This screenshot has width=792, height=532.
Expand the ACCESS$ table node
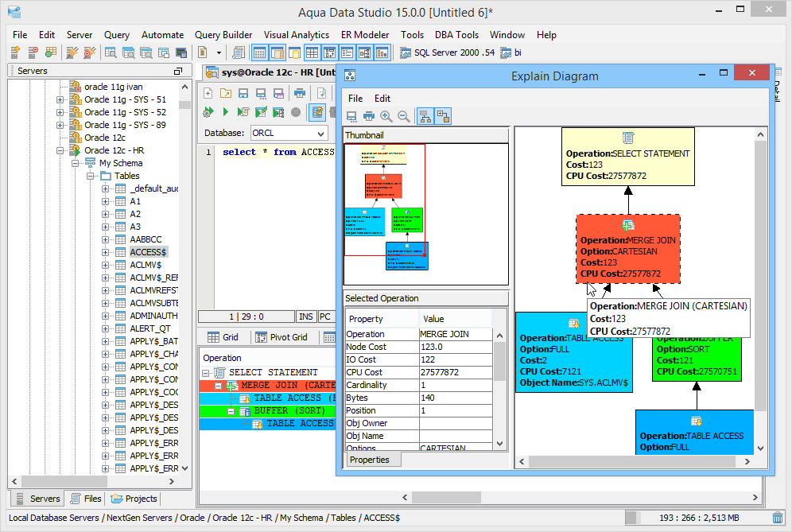[x=105, y=252]
